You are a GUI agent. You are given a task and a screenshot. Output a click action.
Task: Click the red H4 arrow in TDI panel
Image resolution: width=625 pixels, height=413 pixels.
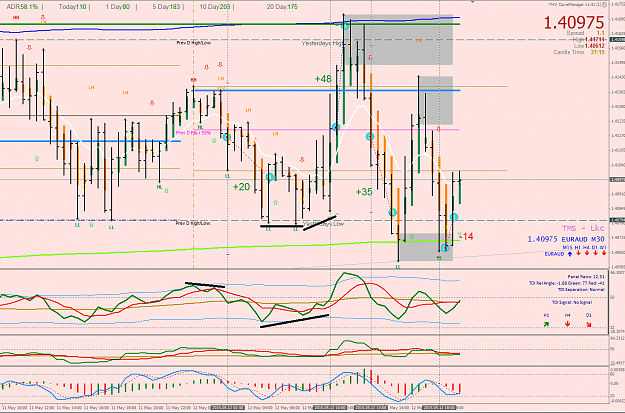pyautogui.click(x=568, y=324)
